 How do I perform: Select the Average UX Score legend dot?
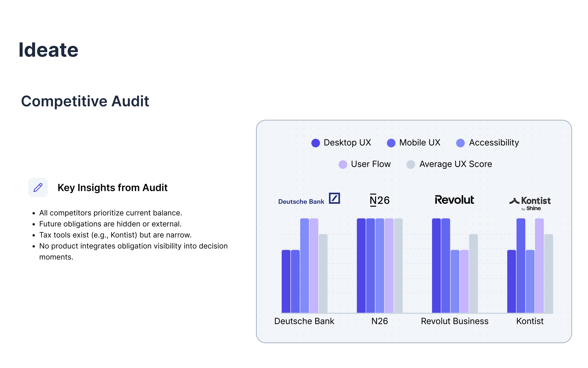coord(411,165)
